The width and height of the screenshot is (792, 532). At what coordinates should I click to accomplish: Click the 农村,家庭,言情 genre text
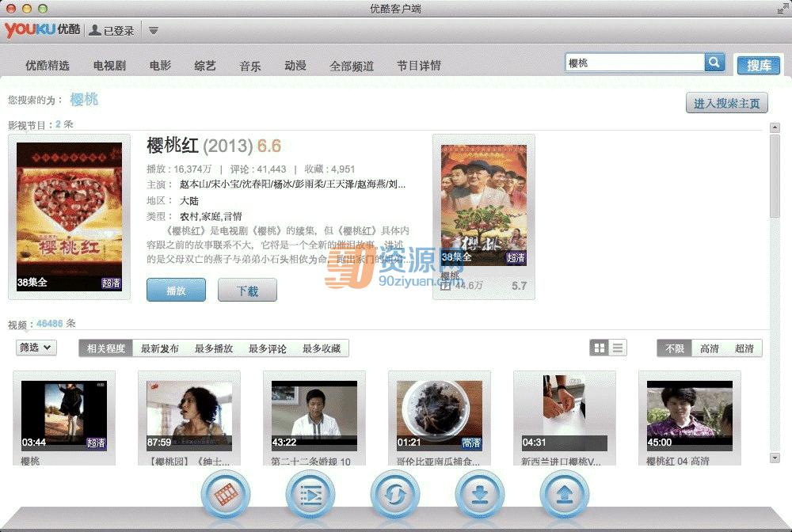tap(211, 216)
